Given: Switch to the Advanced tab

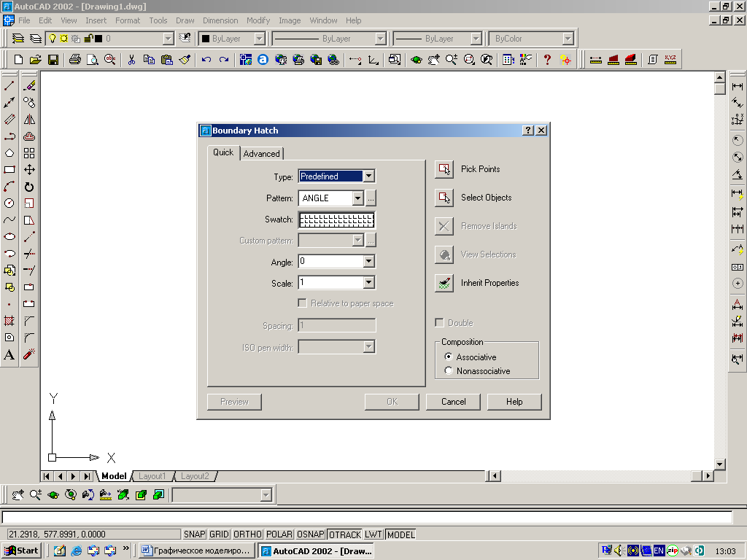Looking at the screenshot, I should click(262, 153).
